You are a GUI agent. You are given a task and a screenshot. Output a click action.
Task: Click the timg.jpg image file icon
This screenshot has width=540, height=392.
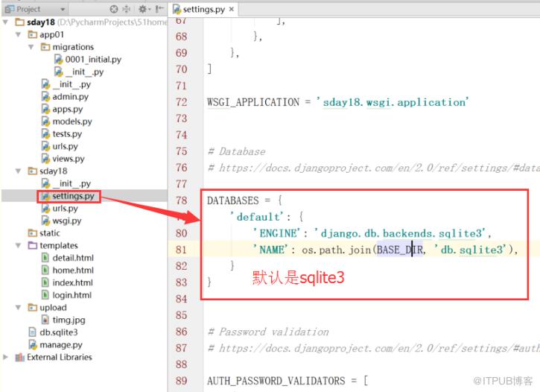(45, 320)
